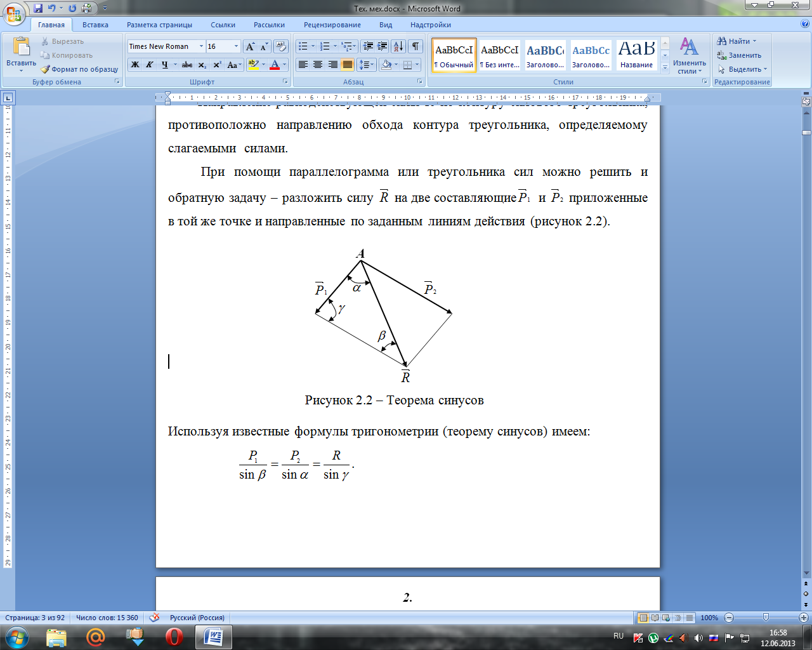Select the Название style
The height and width of the screenshot is (650, 812).
[x=636, y=55]
